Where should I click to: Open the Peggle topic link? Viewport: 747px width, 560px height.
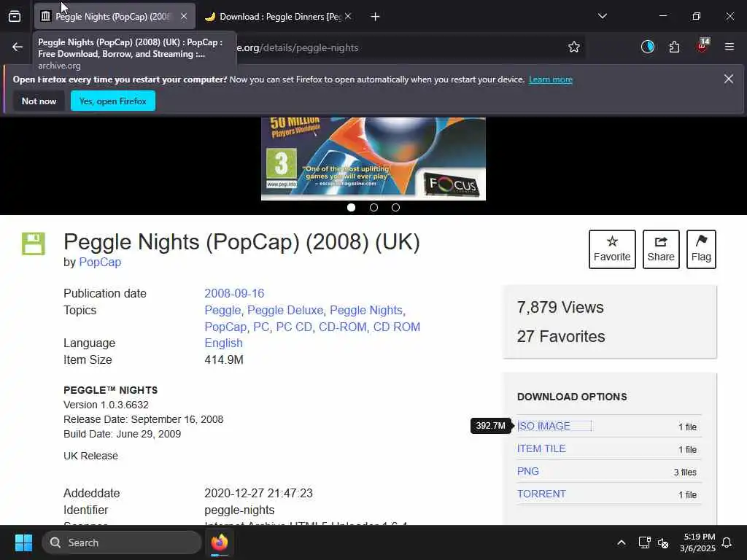[x=222, y=311]
